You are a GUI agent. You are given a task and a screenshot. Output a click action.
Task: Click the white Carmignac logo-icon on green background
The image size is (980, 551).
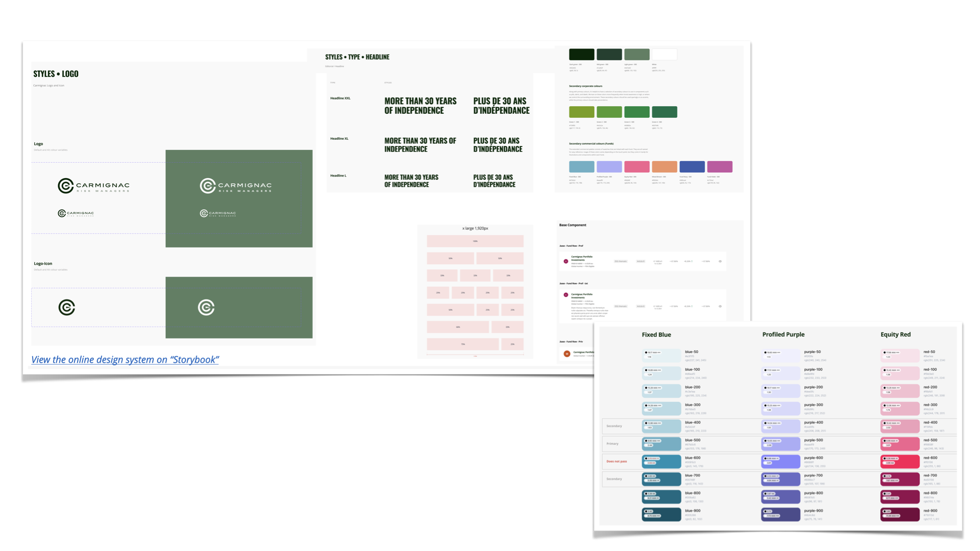click(206, 307)
